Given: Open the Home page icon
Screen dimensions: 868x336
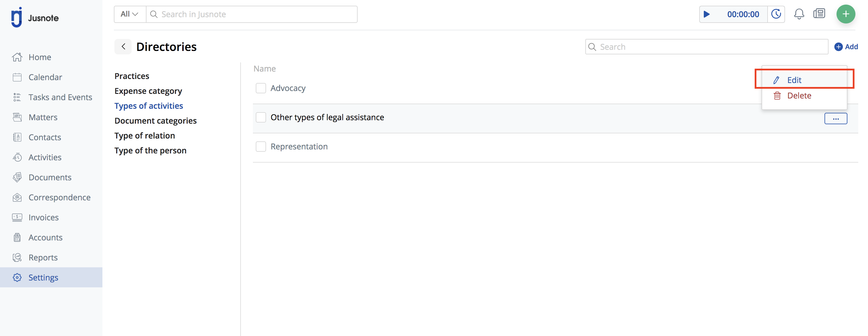Looking at the screenshot, I should [17, 57].
